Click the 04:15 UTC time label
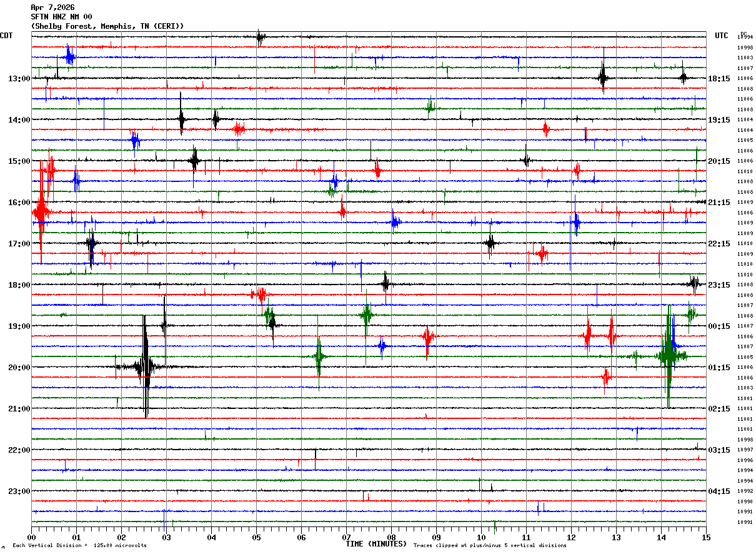This screenshot has height=554, width=756. pos(719,491)
